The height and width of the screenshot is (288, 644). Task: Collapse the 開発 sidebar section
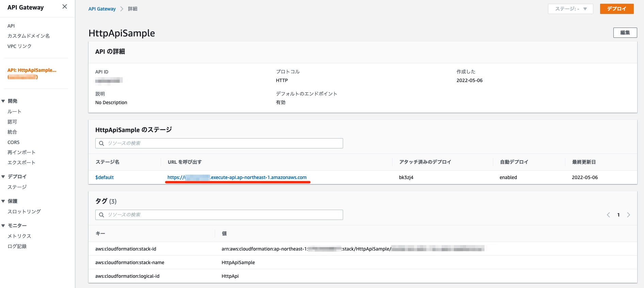tap(3, 101)
